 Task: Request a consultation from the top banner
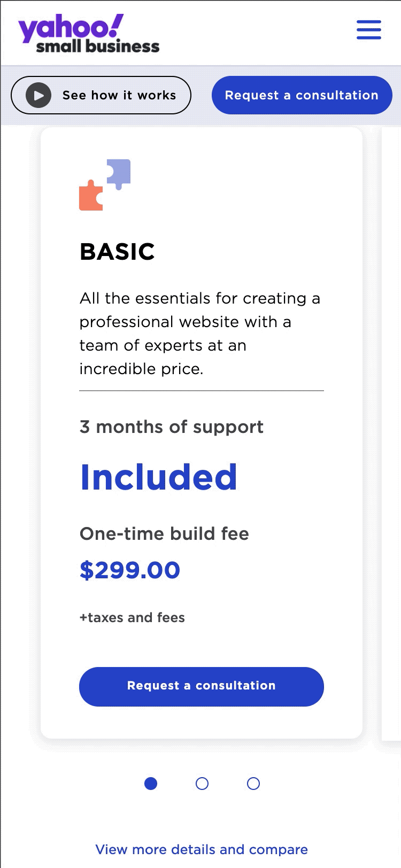301,95
